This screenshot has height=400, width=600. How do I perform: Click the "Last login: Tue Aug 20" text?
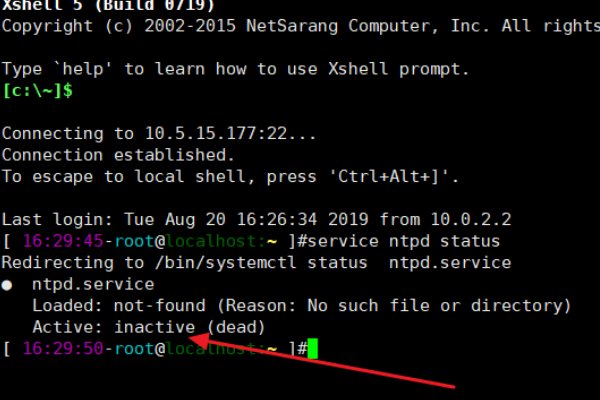point(115,220)
